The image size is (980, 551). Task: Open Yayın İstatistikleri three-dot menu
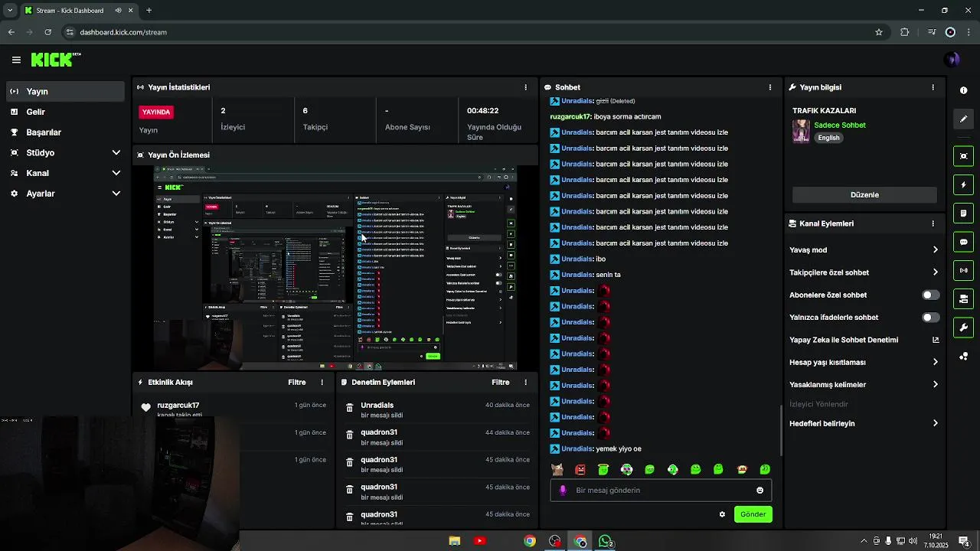point(525,87)
